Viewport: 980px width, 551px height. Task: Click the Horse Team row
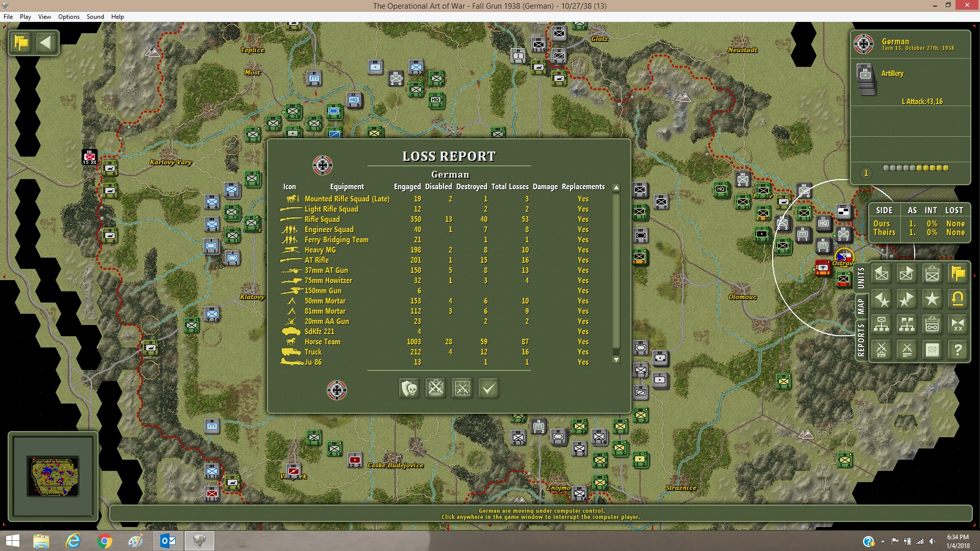(443, 342)
